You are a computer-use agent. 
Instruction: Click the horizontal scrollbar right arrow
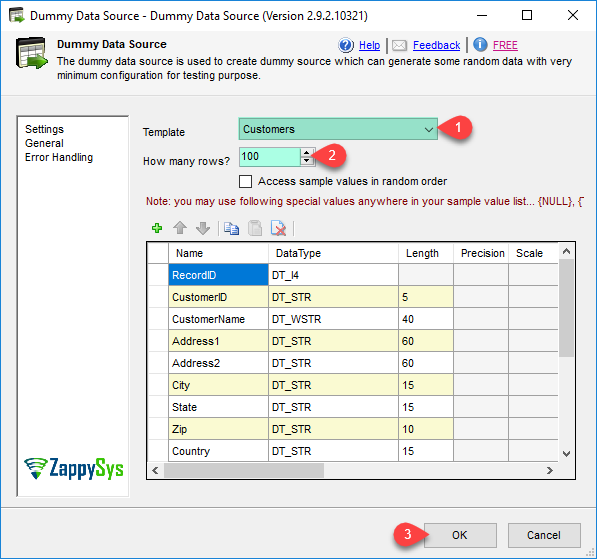[550, 470]
